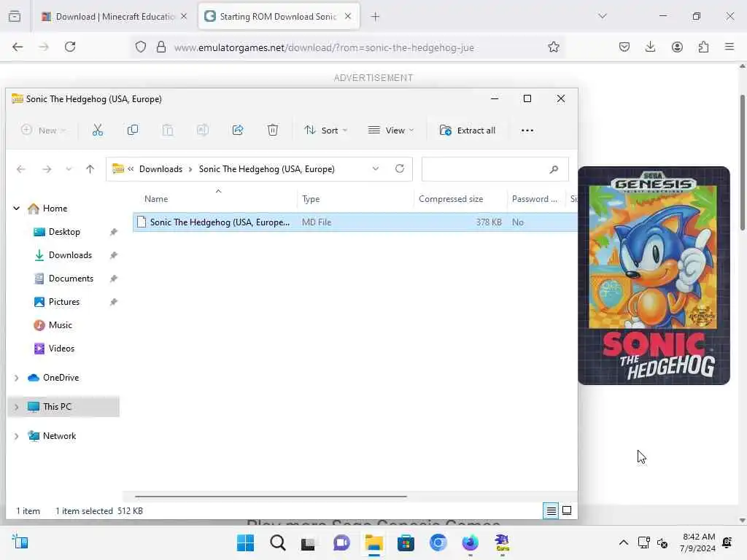Viewport: 747px width, 560px height.
Task: Click the browser Back button
Action: [18, 47]
